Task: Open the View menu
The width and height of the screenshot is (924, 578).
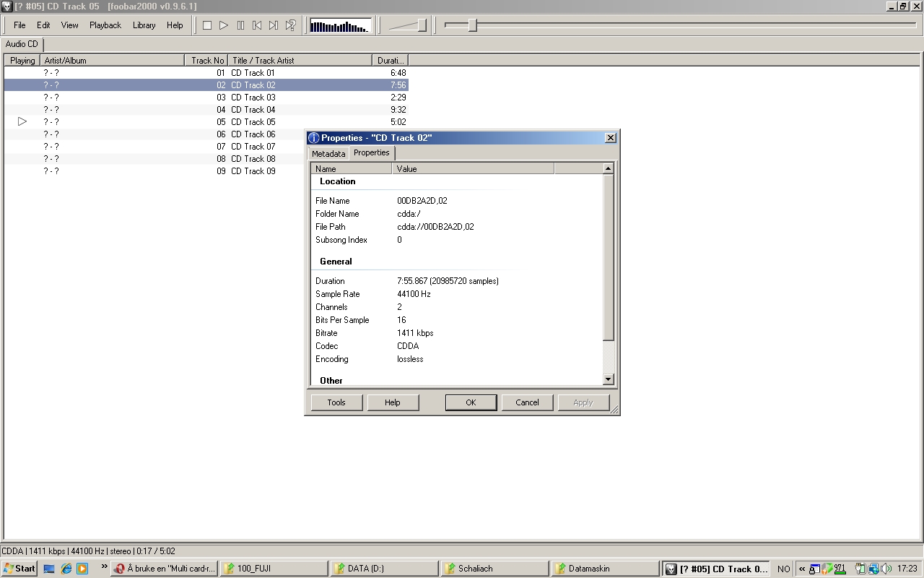Action: point(69,25)
